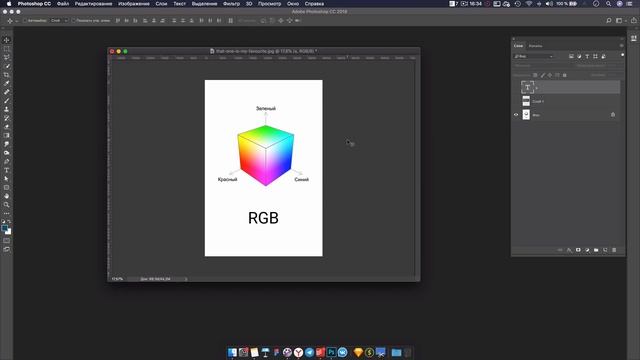The height and width of the screenshot is (360, 640).
Task: Select the Crop tool
Action: (x=7, y=75)
